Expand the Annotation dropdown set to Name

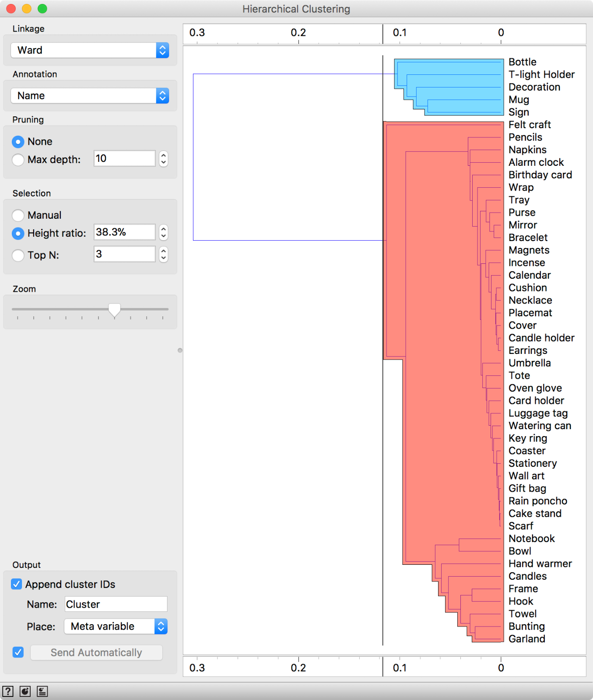(x=90, y=96)
